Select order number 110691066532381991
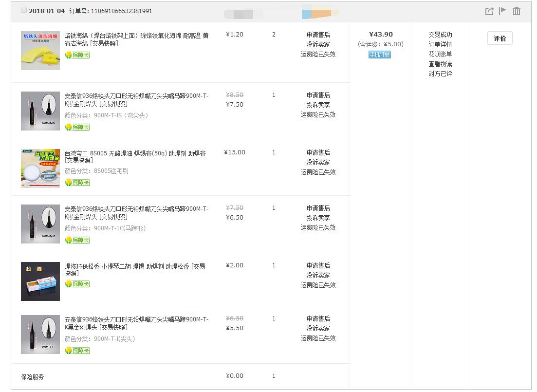The width and height of the screenshot is (537, 392). tap(121, 11)
